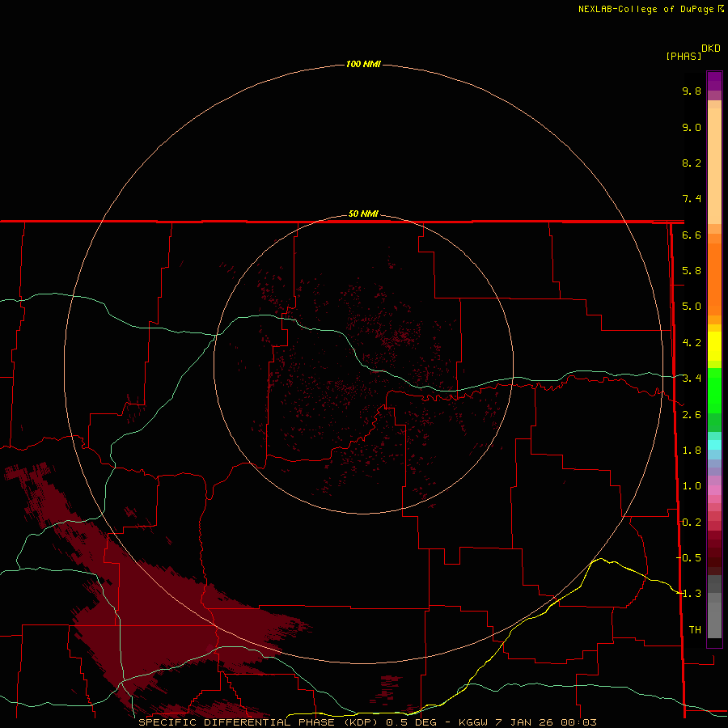This screenshot has height=728, width=728.
Task: Pick the cyan segment of color bar
Action: click(x=714, y=444)
